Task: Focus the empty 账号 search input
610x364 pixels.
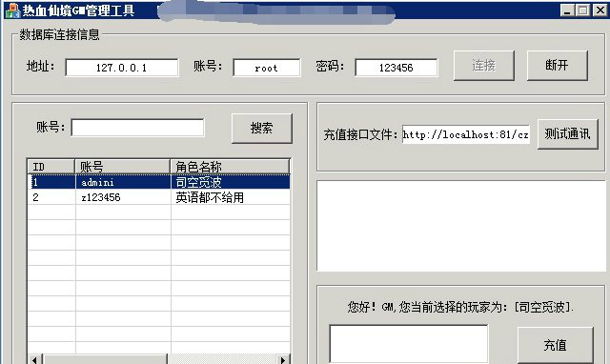Action: click(x=137, y=128)
